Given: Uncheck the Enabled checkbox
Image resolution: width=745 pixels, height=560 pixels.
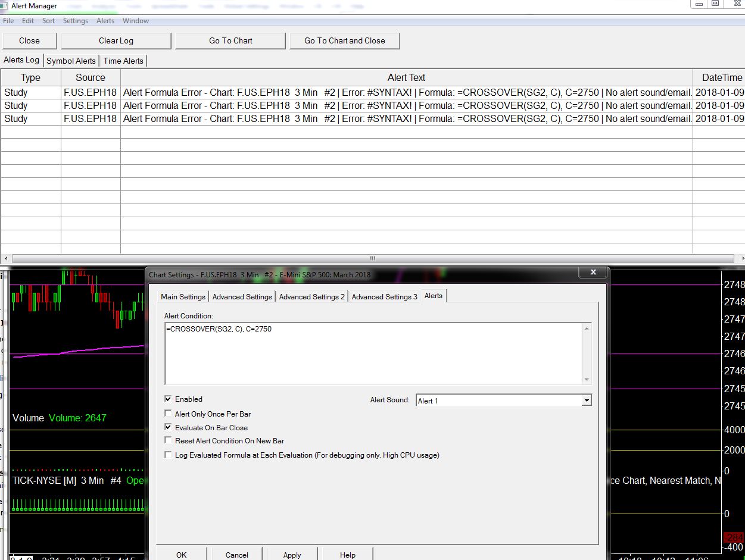Looking at the screenshot, I should tap(169, 399).
